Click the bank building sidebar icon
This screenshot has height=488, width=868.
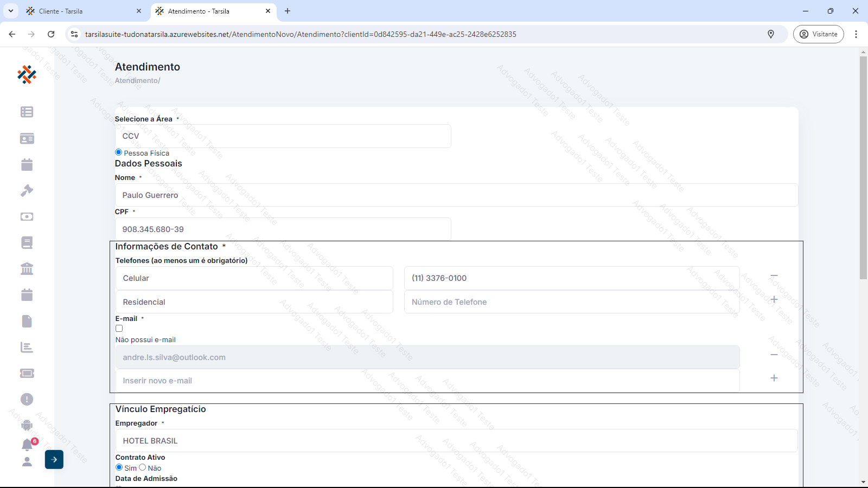(27, 268)
